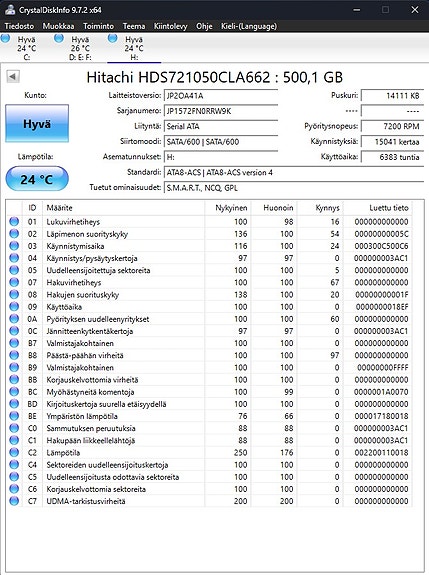Click the CrystalDiskInfo app icon in title bar
The height and width of the screenshot is (575, 429).
(x=10, y=10)
